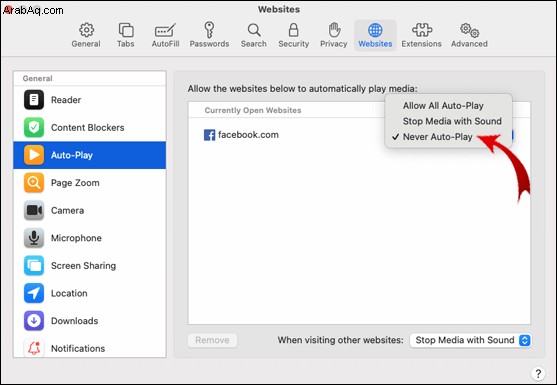Viewport: 557px width, 385px height.
Task: Open the help question mark button
Action: [538, 373]
